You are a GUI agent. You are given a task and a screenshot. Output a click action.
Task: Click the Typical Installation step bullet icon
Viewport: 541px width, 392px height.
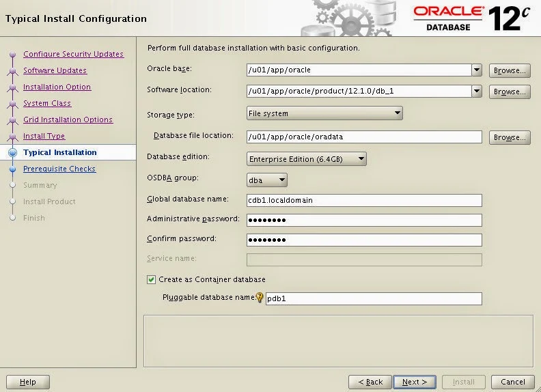[x=13, y=152]
